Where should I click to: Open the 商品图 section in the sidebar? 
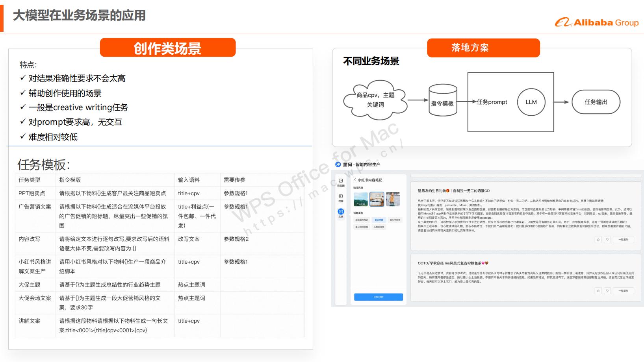click(x=341, y=183)
